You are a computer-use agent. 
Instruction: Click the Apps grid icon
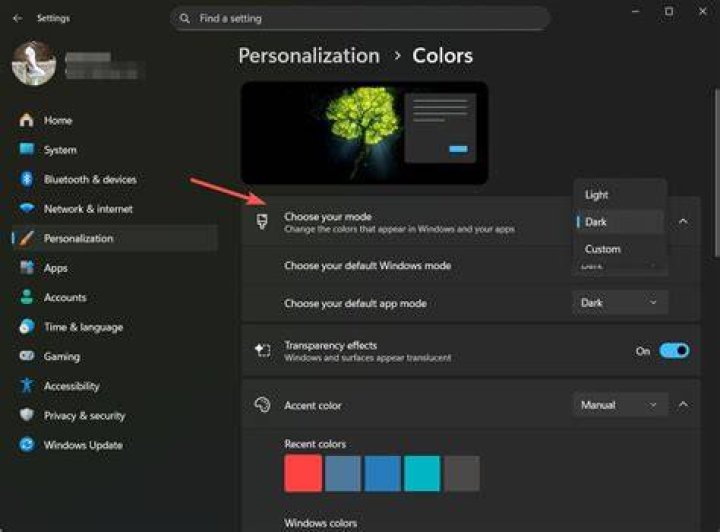(x=27, y=268)
